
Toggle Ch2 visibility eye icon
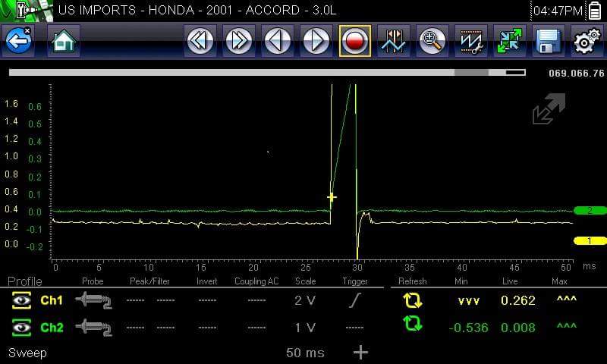tap(21, 328)
